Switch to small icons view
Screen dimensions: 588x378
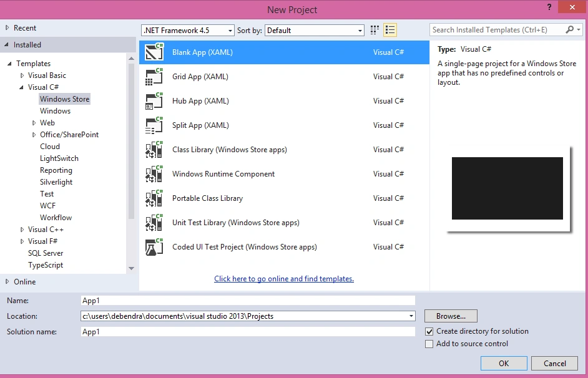point(375,30)
